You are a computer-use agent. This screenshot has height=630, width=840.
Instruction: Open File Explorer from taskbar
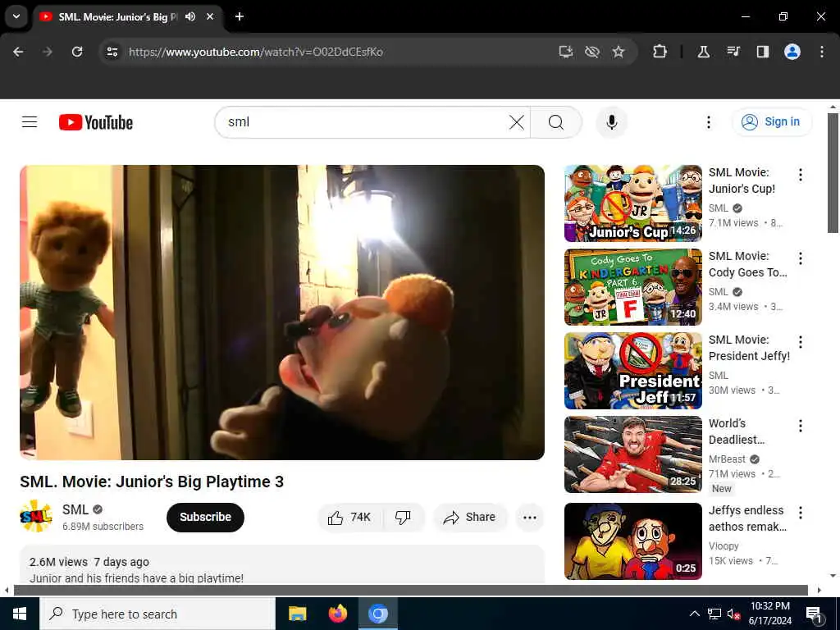pyautogui.click(x=297, y=614)
